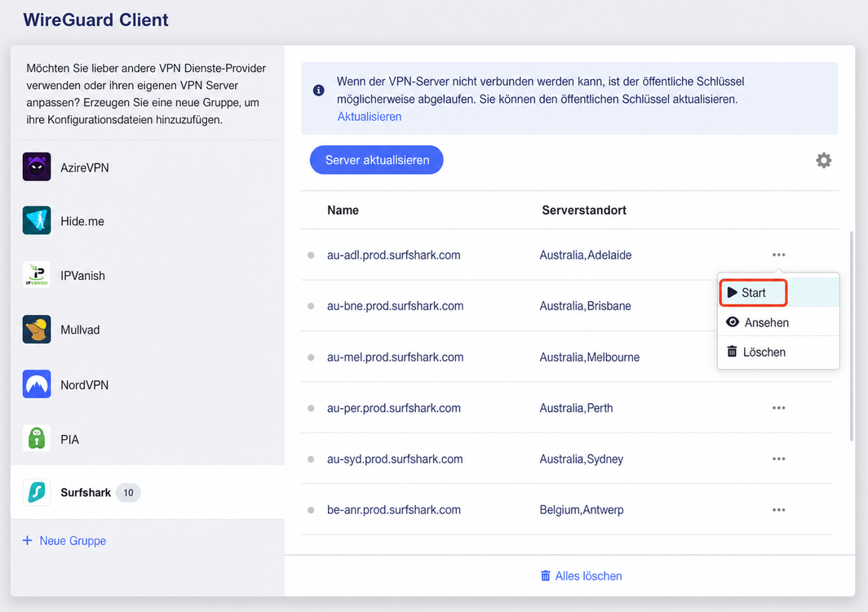Click the Australia,Melbourne location cell

pyautogui.click(x=590, y=357)
